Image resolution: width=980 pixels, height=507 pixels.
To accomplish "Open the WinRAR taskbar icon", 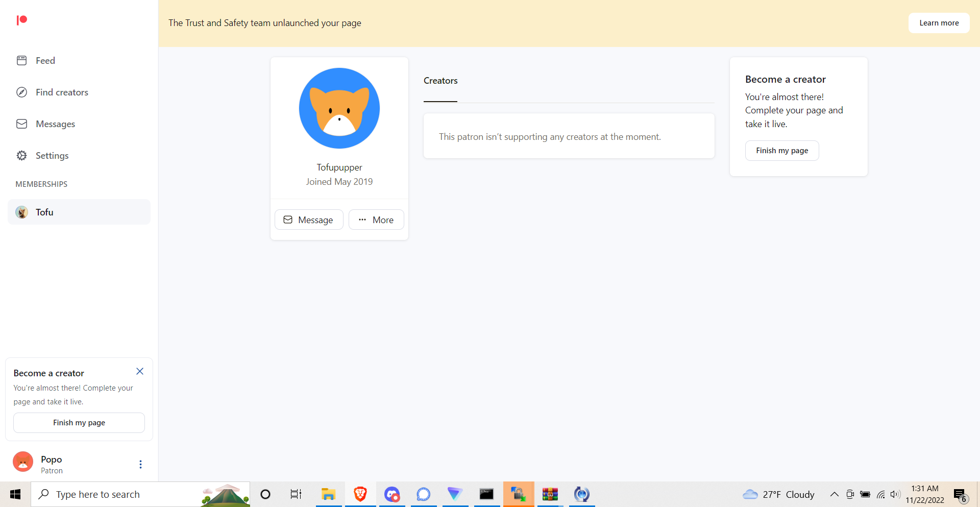I will pos(550,494).
